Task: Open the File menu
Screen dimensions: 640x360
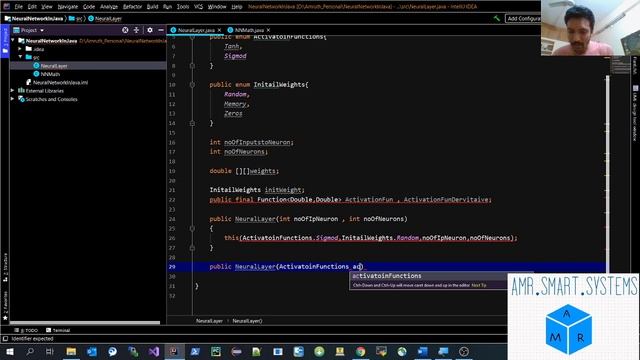Action: [x=18, y=7]
